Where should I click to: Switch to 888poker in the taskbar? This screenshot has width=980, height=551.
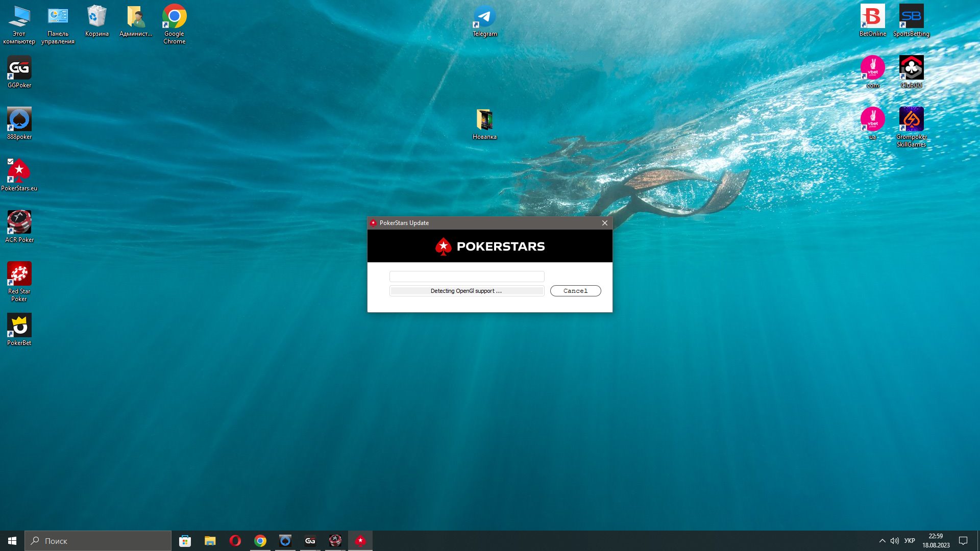(x=285, y=541)
